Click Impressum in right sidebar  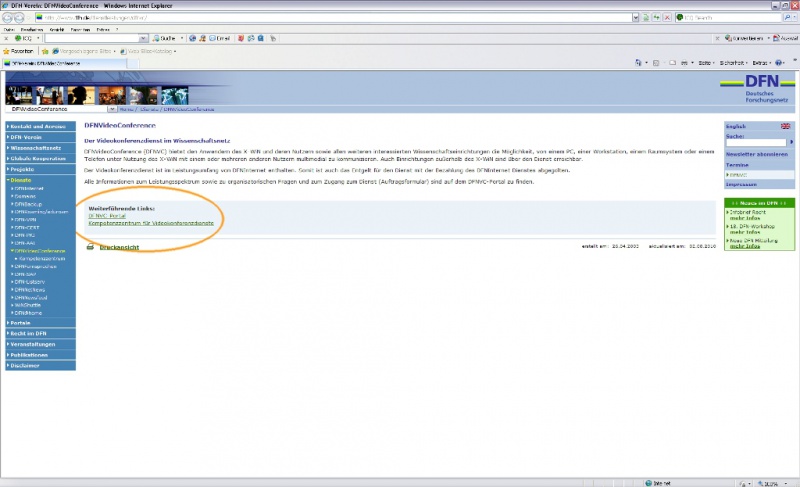(x=741, y=185)
